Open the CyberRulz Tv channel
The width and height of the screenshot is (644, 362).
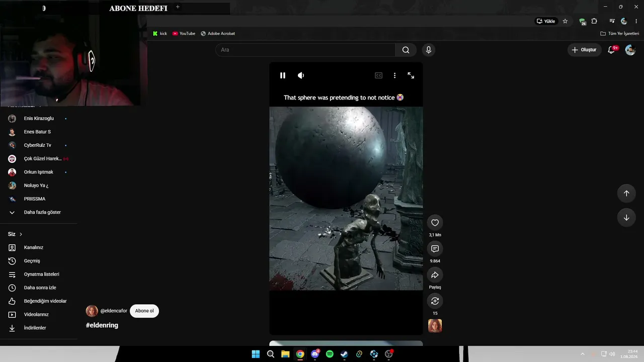[39, 145]
